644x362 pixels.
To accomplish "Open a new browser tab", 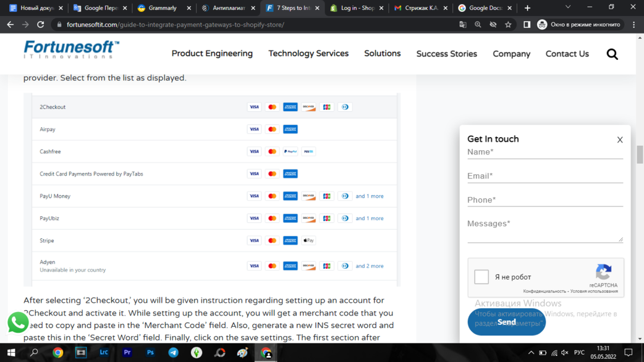I will click(x=527, y=8).
